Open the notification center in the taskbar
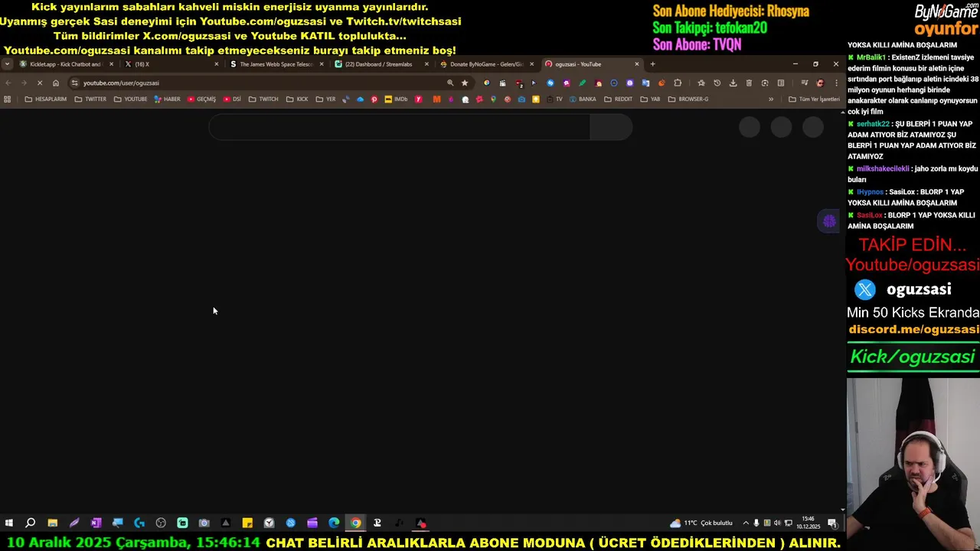The height and width of the screenshot is (551, 980). click(832, 523)
